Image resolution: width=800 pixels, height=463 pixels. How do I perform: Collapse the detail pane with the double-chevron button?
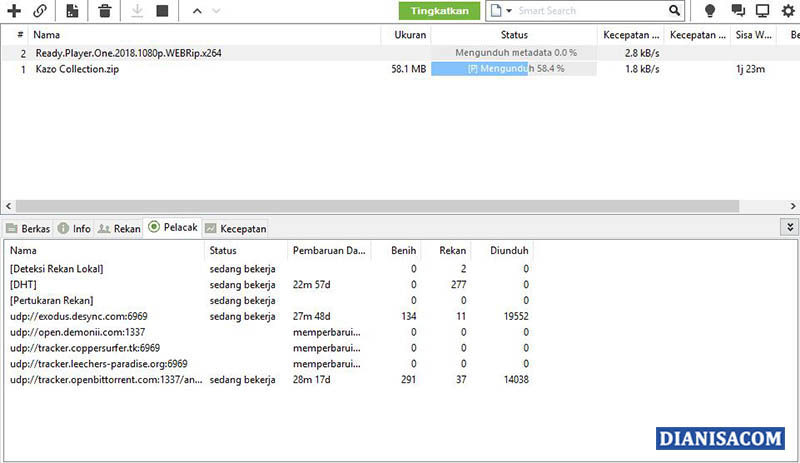(x=789, y=227)
